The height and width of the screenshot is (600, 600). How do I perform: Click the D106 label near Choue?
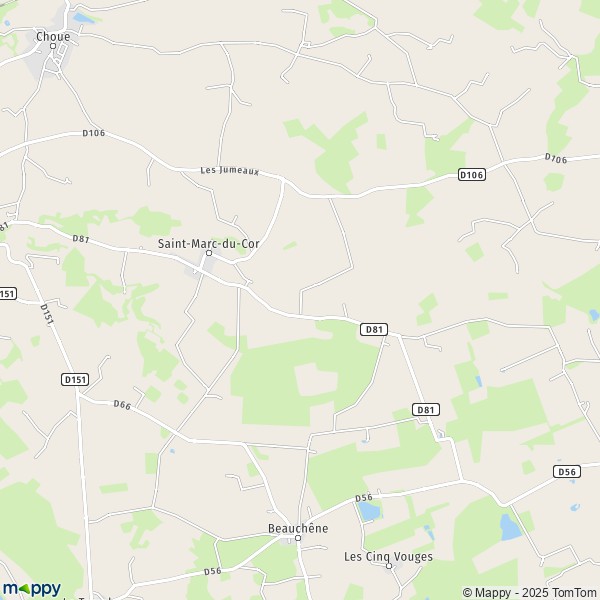click(x=94, y=133)
